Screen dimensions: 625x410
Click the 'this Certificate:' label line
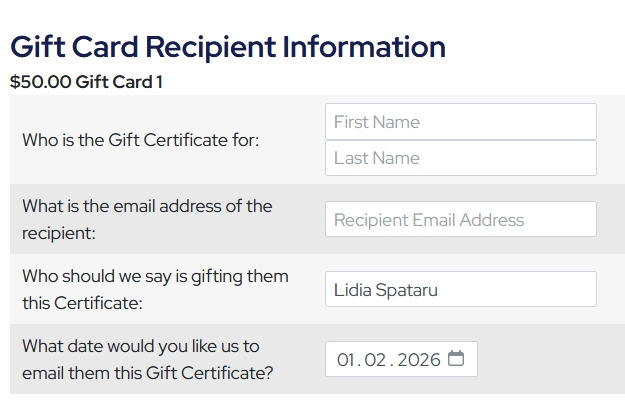point(82,303)
